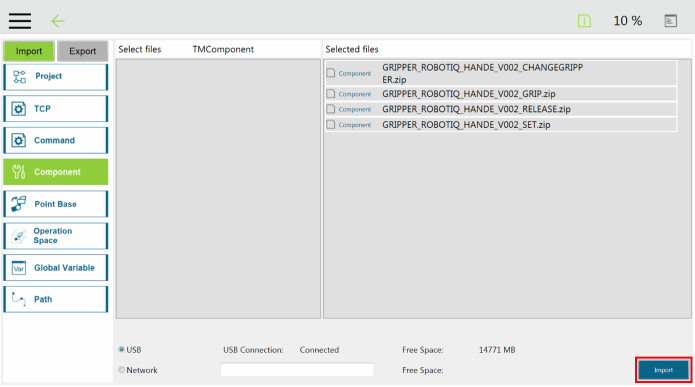Image resolution: width=695 pixels, height=387 pixels.
Task: Click GRIPPER_ROBOTIQ_HANDE_V002_CHANGEGRIPPER.zip file name
Action: coord(483,74)
